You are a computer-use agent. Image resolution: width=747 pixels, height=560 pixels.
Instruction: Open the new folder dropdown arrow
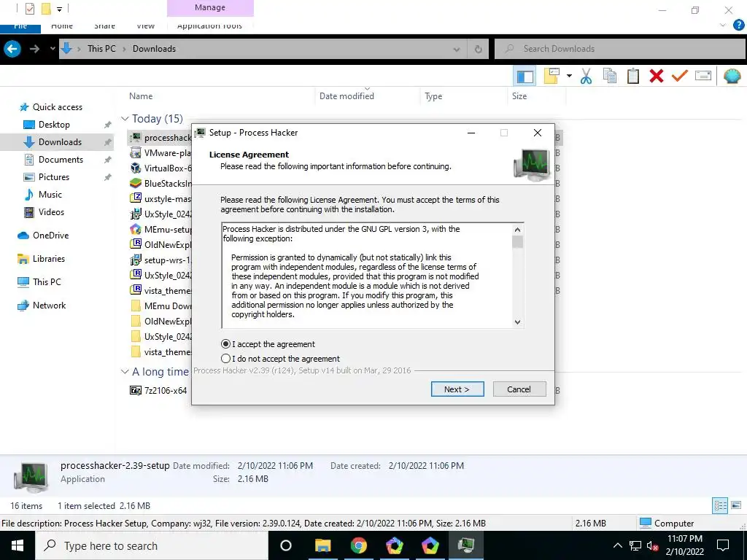click(x=569, y=76)
